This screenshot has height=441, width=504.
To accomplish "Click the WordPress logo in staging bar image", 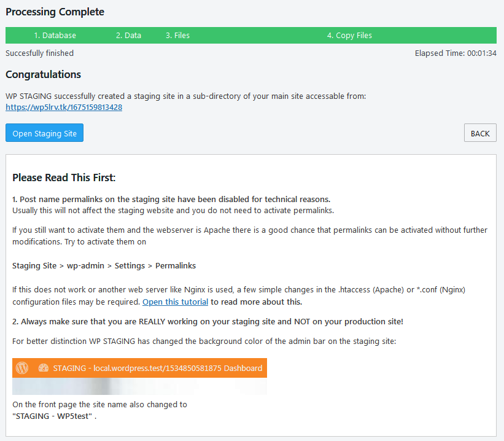I will tap(22, 368).
